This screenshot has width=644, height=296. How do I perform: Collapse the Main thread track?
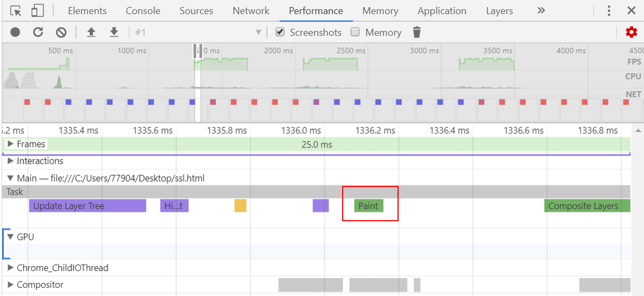pyautogui.click(x=10, y=178)
